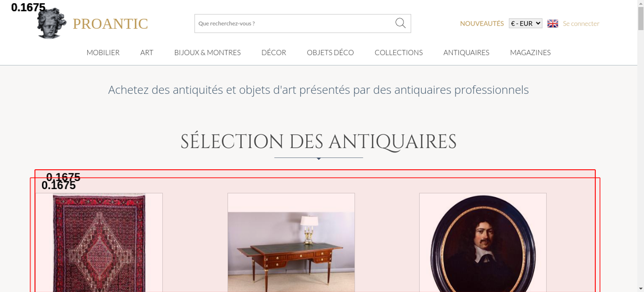The image size is (644, 292).
Task: Open the mahogany desk with lamp thumbnail
Action: coord(291,243)
